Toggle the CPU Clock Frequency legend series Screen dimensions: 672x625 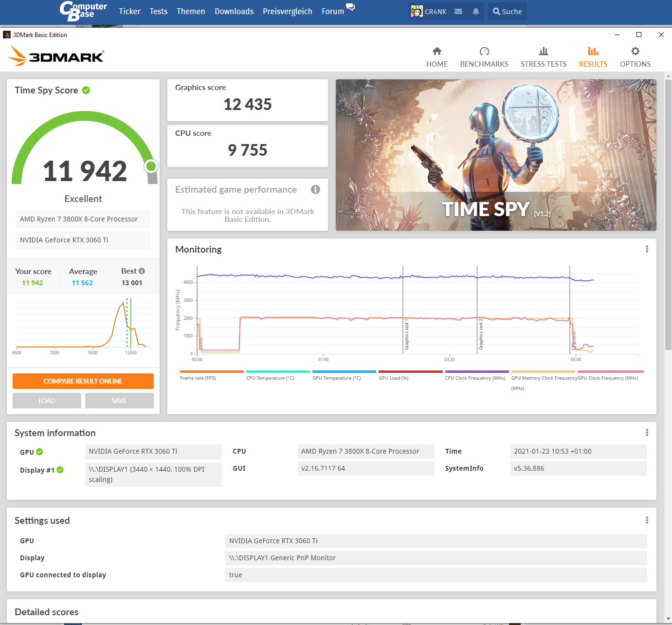pos(477,375)
